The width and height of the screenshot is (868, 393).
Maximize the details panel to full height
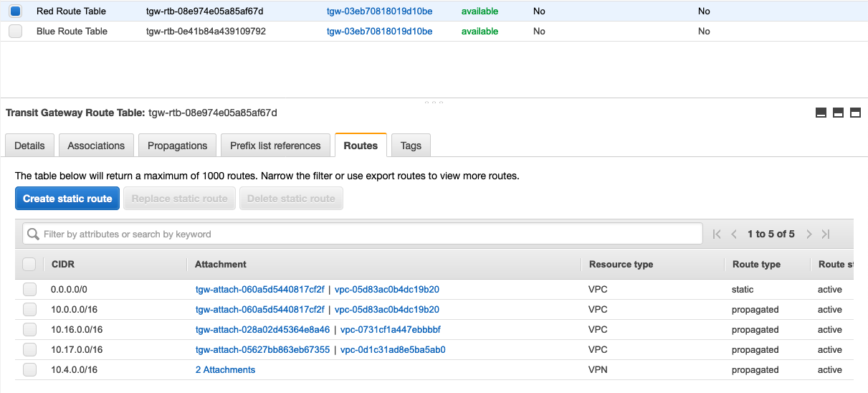[x=855, y=113]
